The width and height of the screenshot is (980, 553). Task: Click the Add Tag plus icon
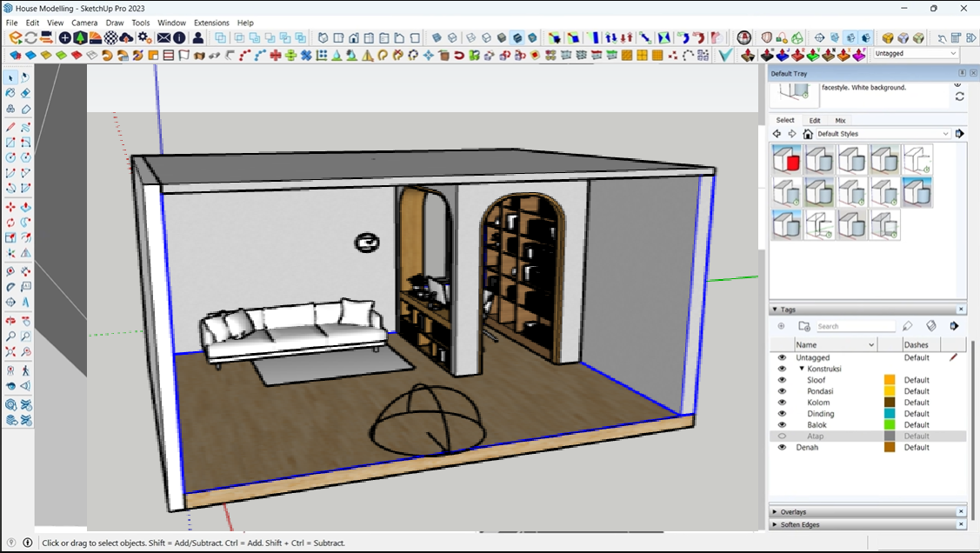781,326
